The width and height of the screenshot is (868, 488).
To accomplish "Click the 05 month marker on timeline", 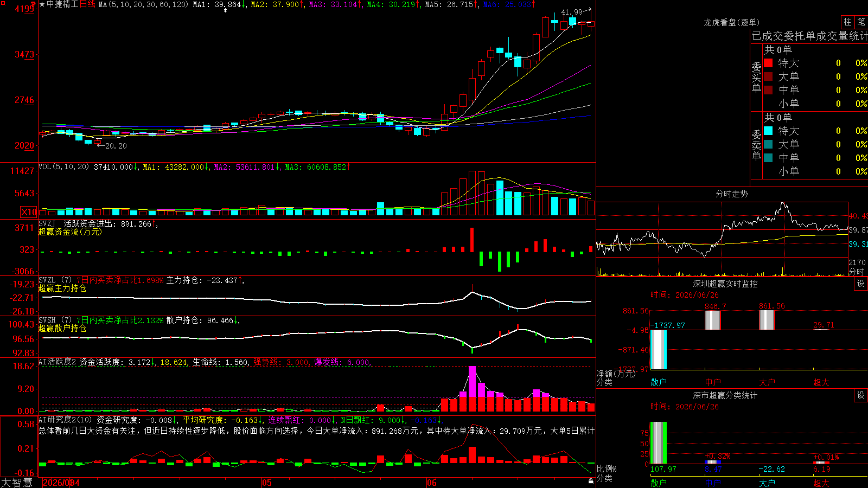I will tap(266, 483).
